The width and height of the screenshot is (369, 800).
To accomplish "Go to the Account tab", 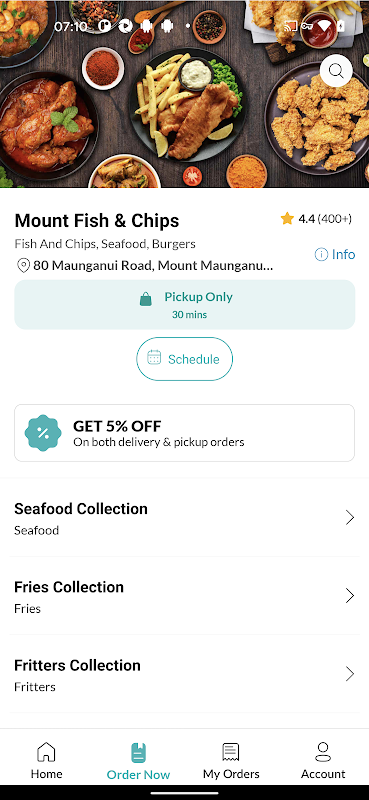I will coord(323,761).
